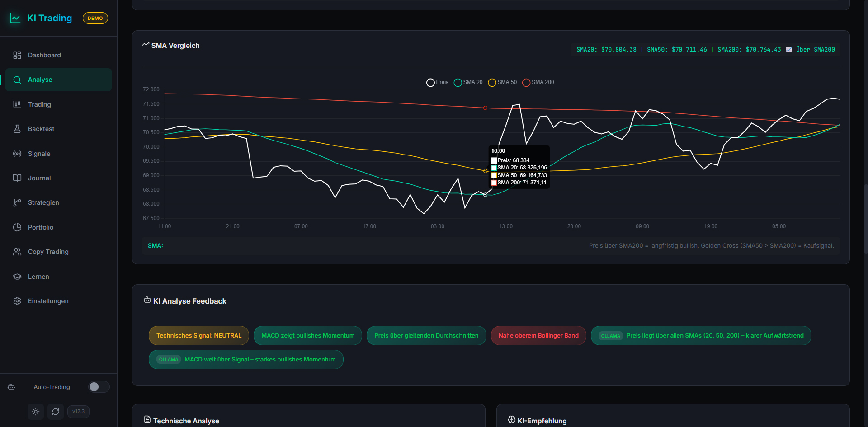This screenshot has height=427, width=868.
Task: Click the v12.3 version badge
Action: coord(78,412)
